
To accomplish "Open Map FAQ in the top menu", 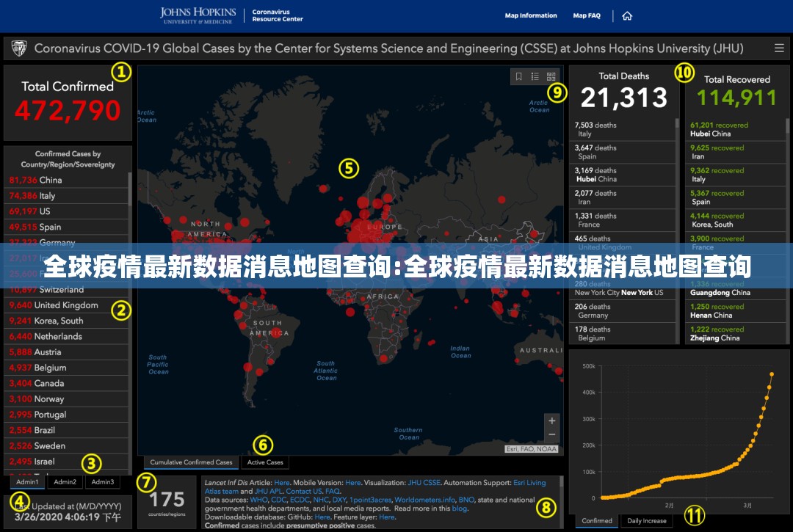I will point(587,15).
